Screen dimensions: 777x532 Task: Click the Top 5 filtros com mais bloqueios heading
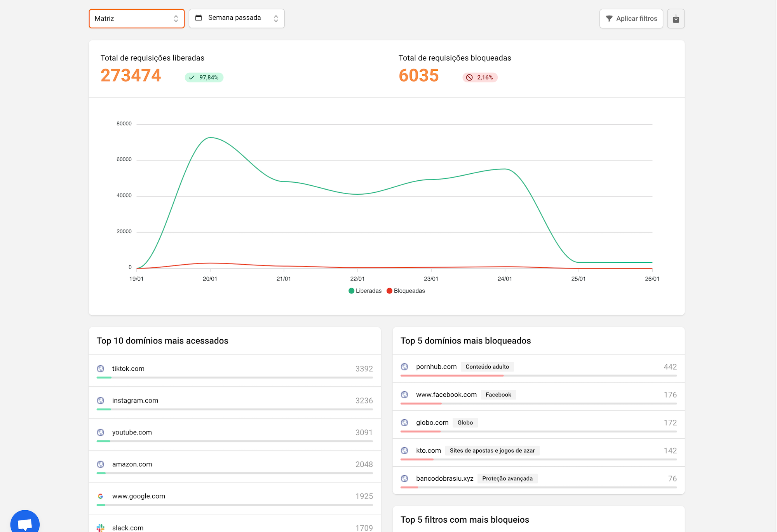[465, 520]
